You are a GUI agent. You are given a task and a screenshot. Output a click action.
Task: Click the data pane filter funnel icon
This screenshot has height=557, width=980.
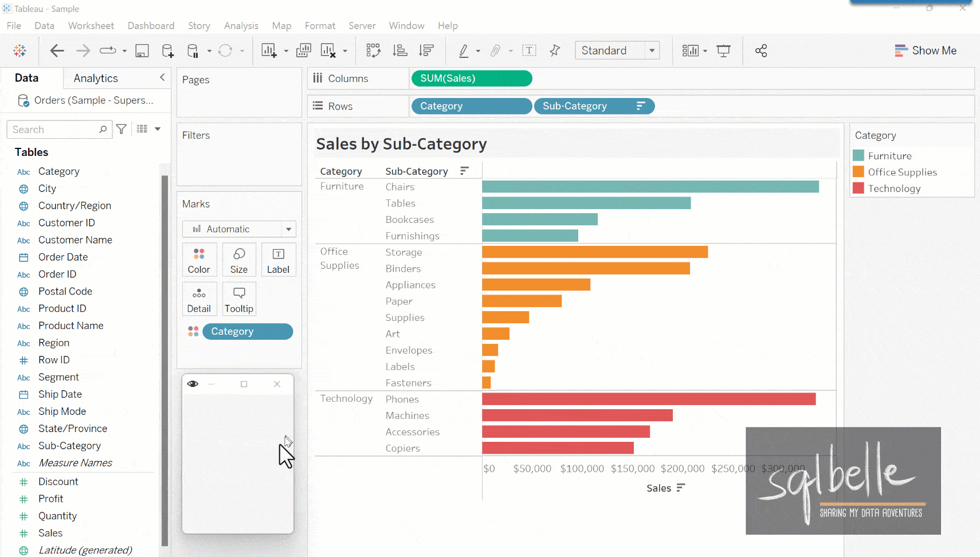pyautogui.click(x=121, y=130)
